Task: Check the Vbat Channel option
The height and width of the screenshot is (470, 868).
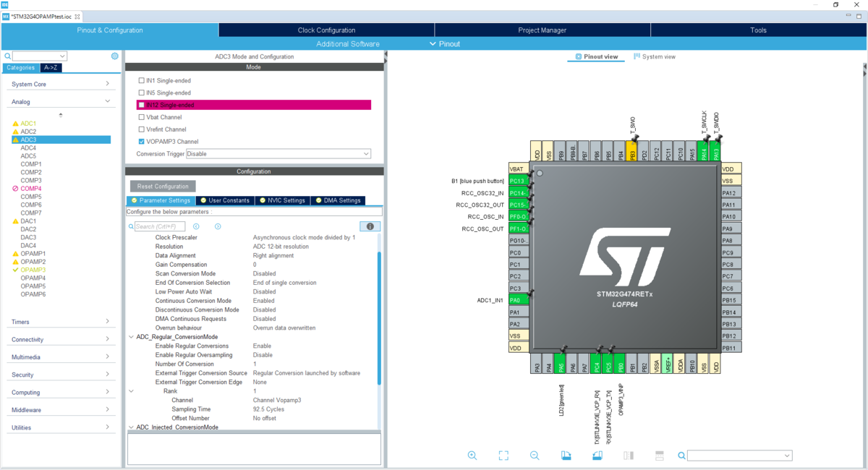Action: tap(142, 117)
